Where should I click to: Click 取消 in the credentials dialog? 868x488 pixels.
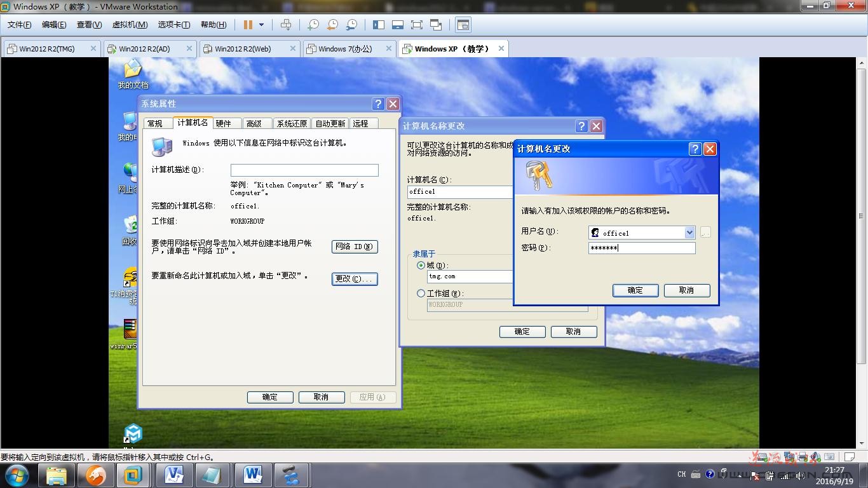pyautogui.click(x=687, y=290)
